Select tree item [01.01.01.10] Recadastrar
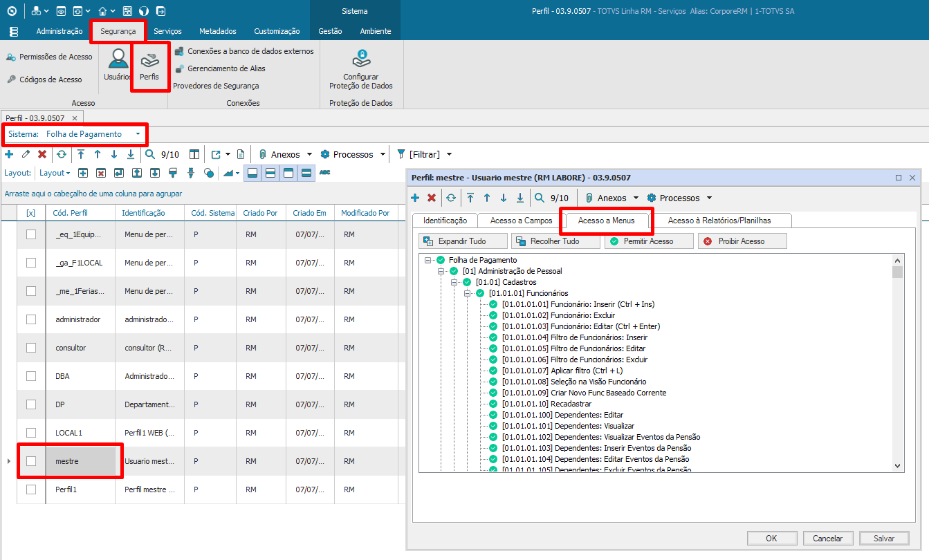The image size is (929, 560). [x=546, y=404]
